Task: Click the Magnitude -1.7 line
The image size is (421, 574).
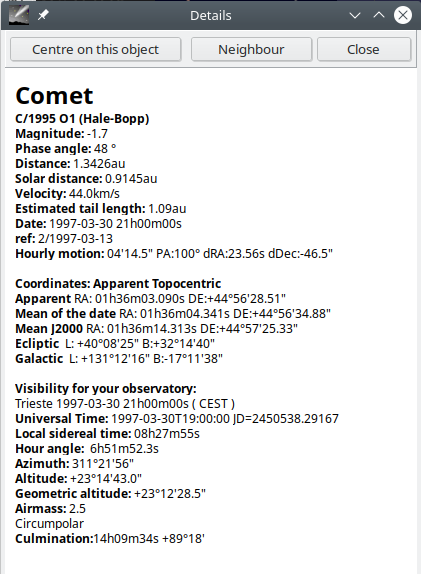Action: click(62, 134)
